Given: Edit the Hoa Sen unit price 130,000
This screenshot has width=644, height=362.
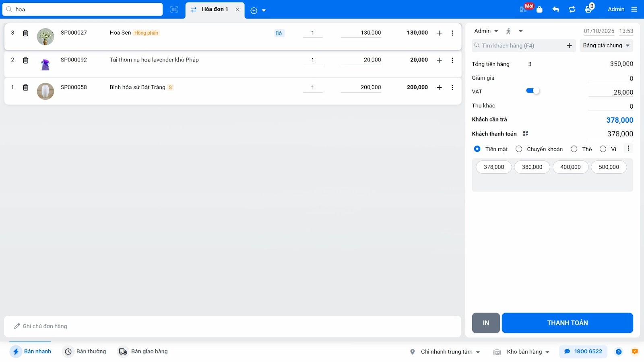Looking at the screenshot, I should (361, 33).
